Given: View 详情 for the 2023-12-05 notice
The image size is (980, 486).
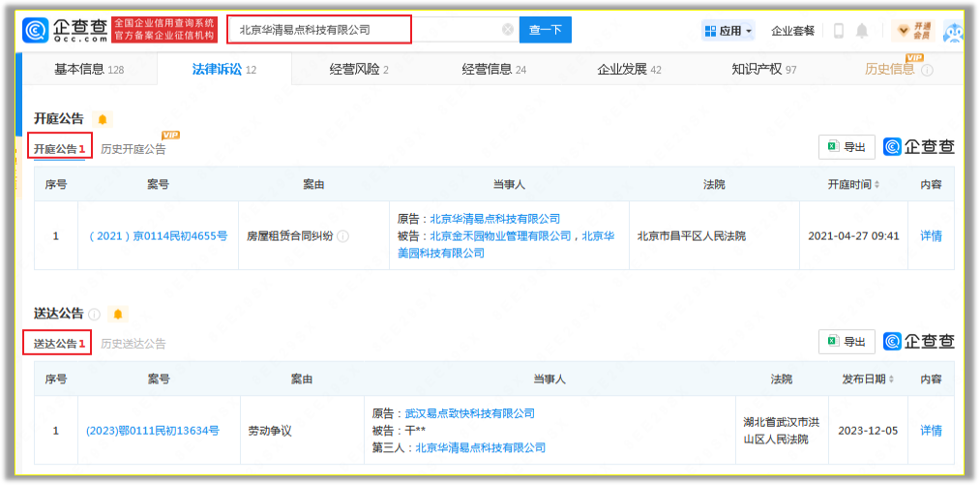Looking at the screenshot, I should click(931, 430).
